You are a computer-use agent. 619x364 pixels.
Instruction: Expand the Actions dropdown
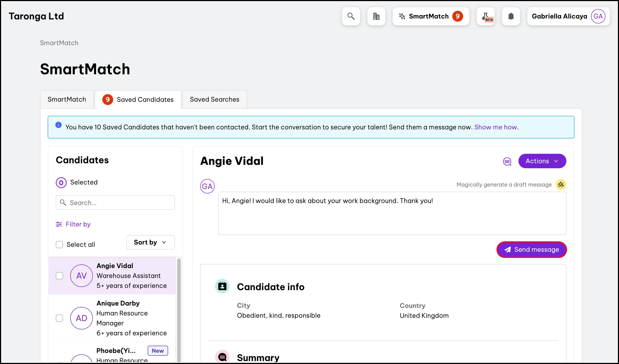tap(542, 161)
